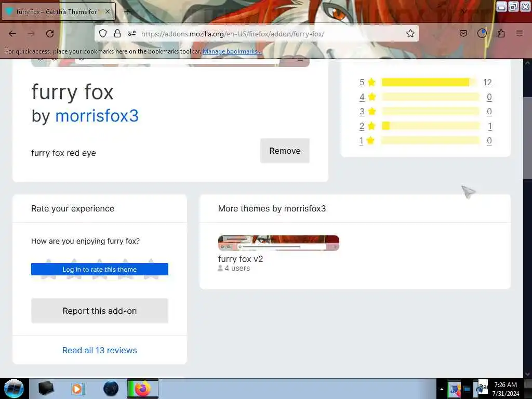
Task: Bookmark this page with the star
Action: pos(410,33)
